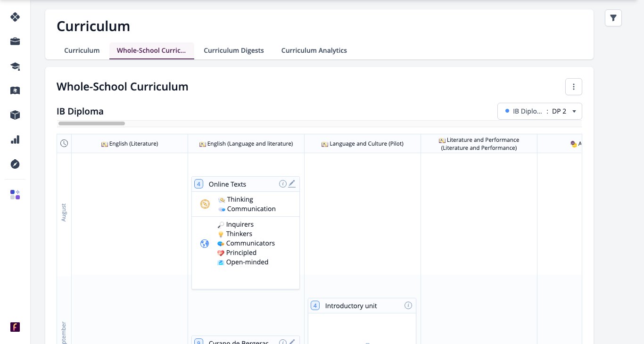Switch to the Curriculum tab
The height and width of the screenshot is (344, 644).
(x=82, y=50)
